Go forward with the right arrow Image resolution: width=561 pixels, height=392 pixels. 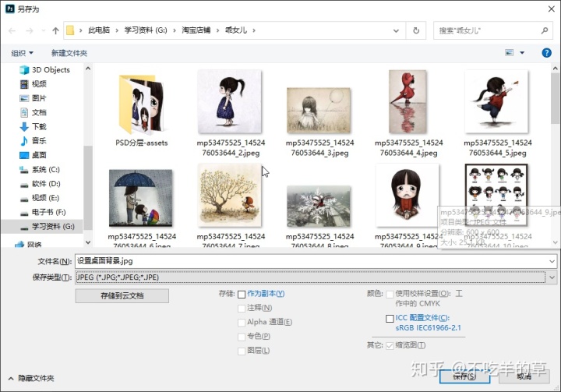(29, 31)
